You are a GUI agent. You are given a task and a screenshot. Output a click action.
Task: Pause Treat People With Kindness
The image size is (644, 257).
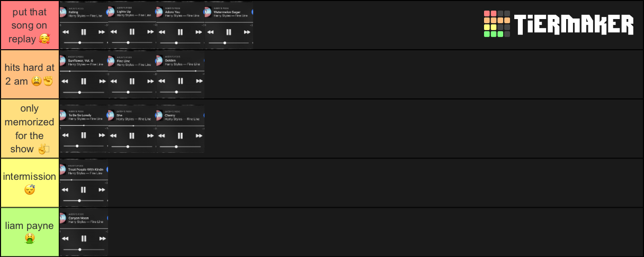[x=83, y=190]
